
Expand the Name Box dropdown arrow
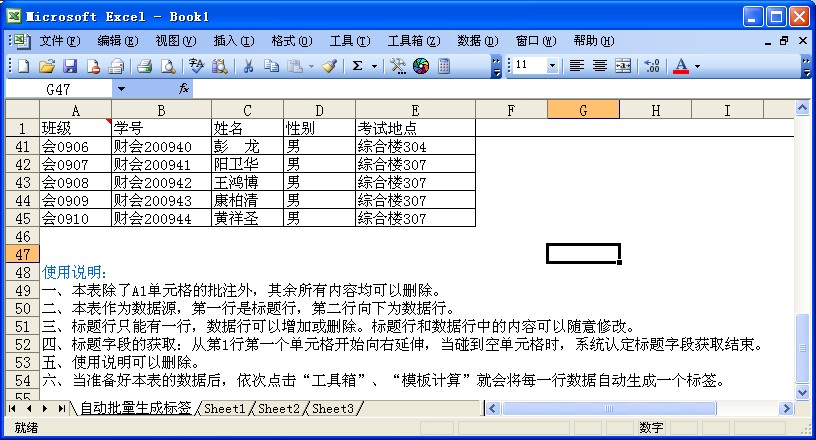[x=121, y=89]
